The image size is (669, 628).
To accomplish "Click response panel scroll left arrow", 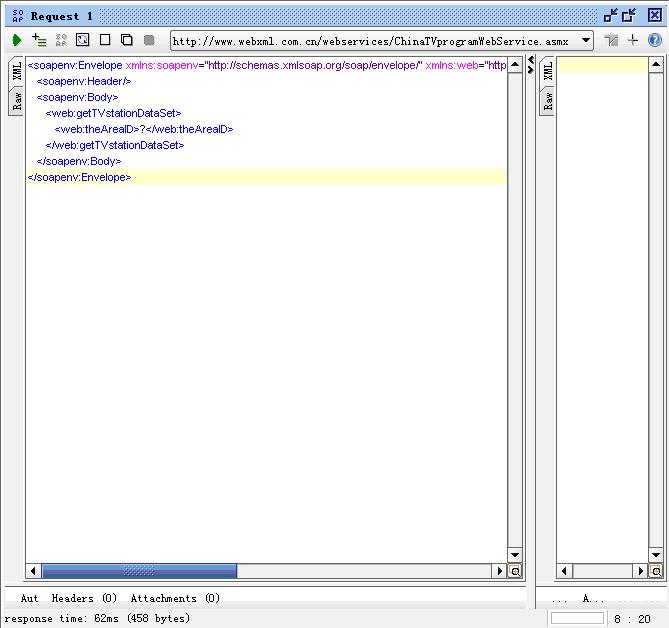I will pos(564,571).
